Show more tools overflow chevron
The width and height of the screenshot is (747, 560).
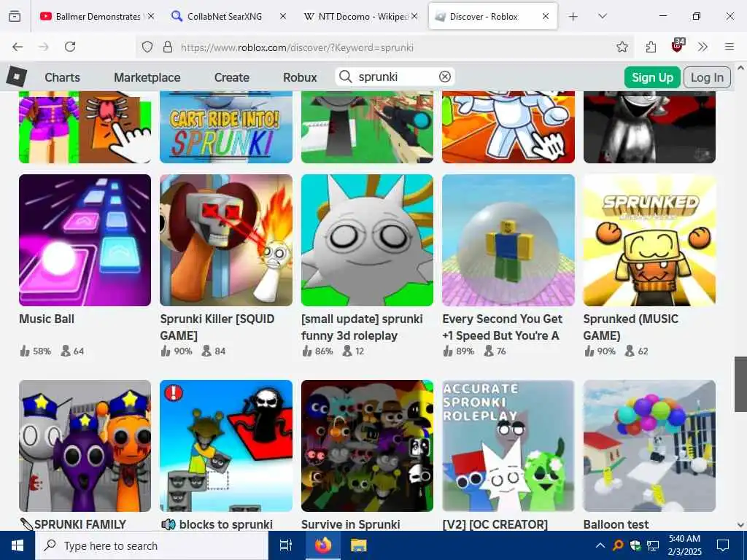pyautogui.click(x=703, y=47)
